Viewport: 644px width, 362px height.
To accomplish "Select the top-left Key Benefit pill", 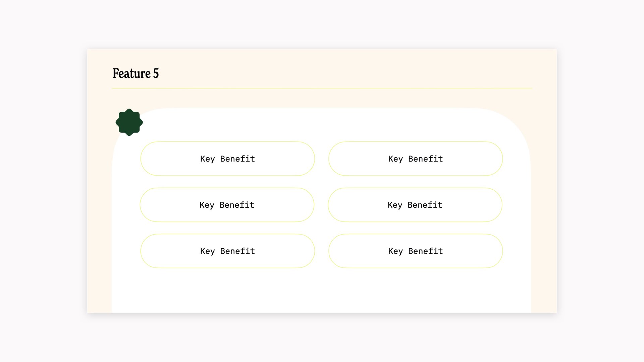I will 227,159.
